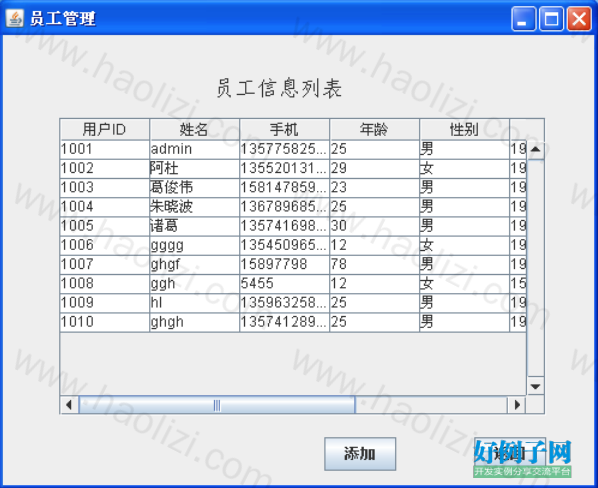Select the cell with ID 1009
Viewport: 598px width, 488px height.
[x=104, y=303]
